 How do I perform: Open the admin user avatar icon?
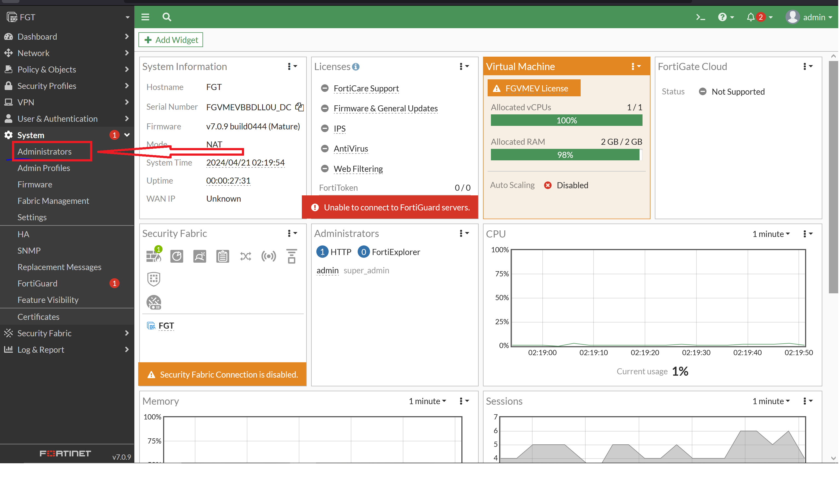point(792,17)
